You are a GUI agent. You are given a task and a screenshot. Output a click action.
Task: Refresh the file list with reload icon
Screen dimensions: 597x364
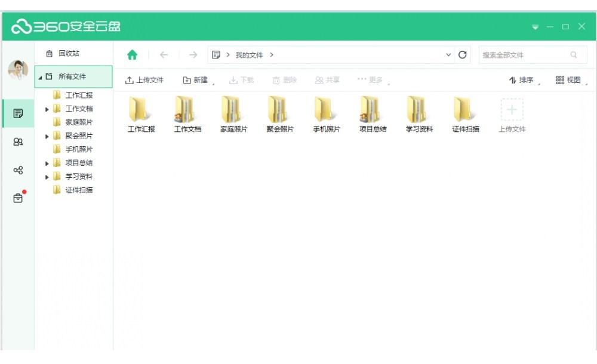[x=462, y=54]
